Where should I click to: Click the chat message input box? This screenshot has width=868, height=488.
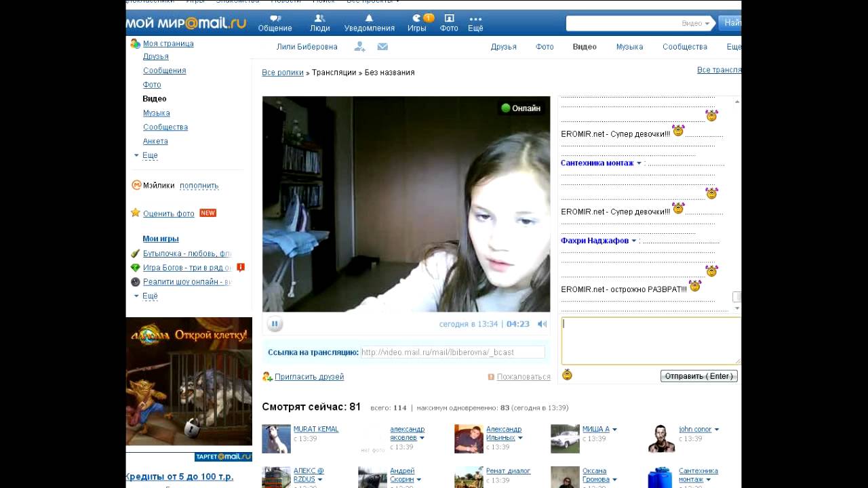651,341
